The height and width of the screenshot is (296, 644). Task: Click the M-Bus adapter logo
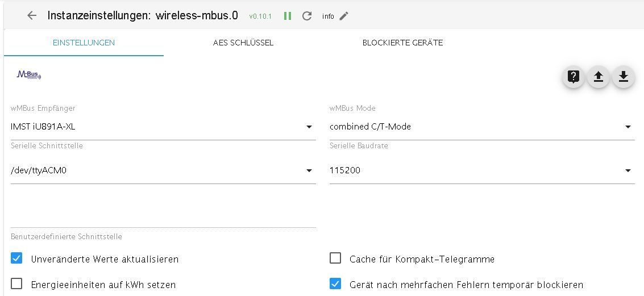[x=29, y=75]
